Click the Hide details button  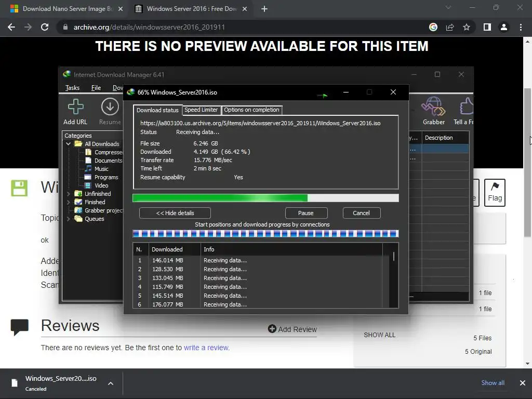point(175,213)
